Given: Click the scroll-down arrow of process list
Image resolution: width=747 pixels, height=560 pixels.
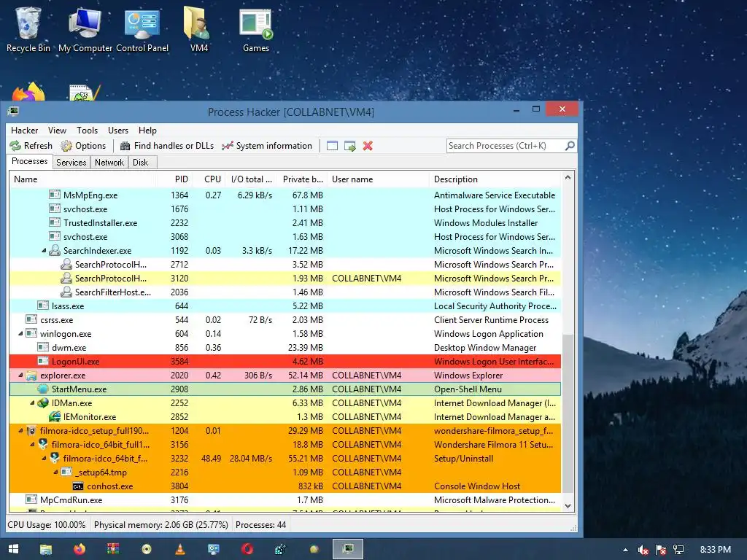Looking at the screenshot, I should tap(568, 506).
